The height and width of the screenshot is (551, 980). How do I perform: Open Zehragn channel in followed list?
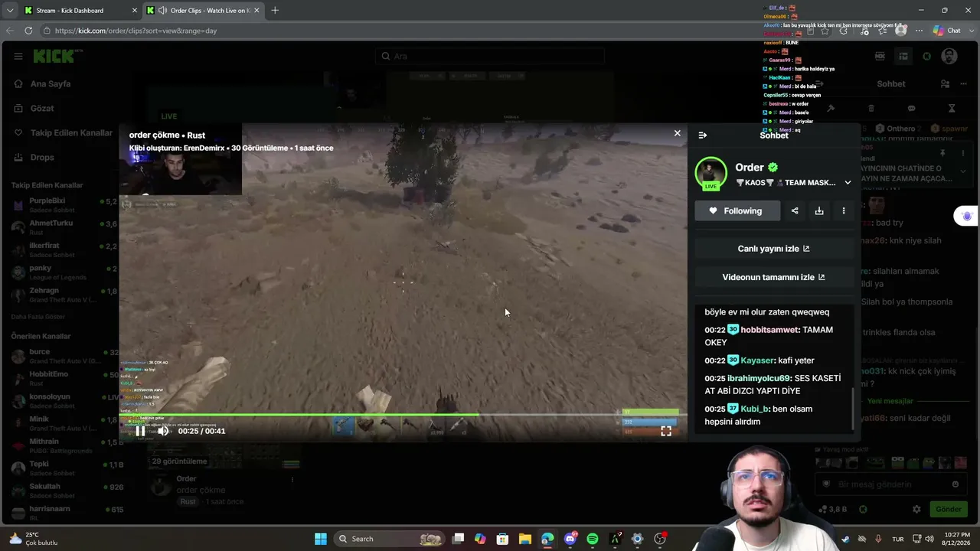click(63, 295)
